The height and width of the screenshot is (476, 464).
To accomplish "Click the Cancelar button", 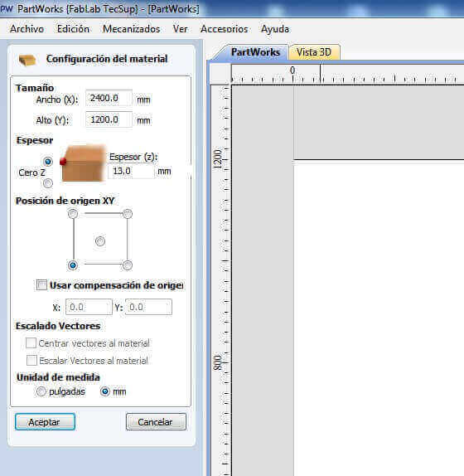I will click(156, 421).
